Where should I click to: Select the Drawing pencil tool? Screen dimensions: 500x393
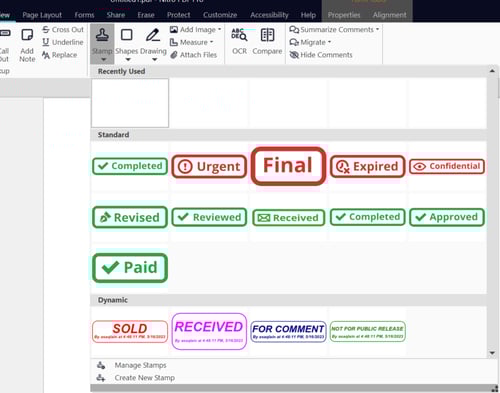click(153, 35)
